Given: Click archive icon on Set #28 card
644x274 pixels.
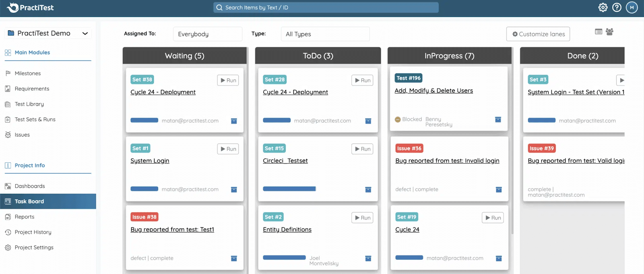Looking at the screenshot, I should coord(368,121).
